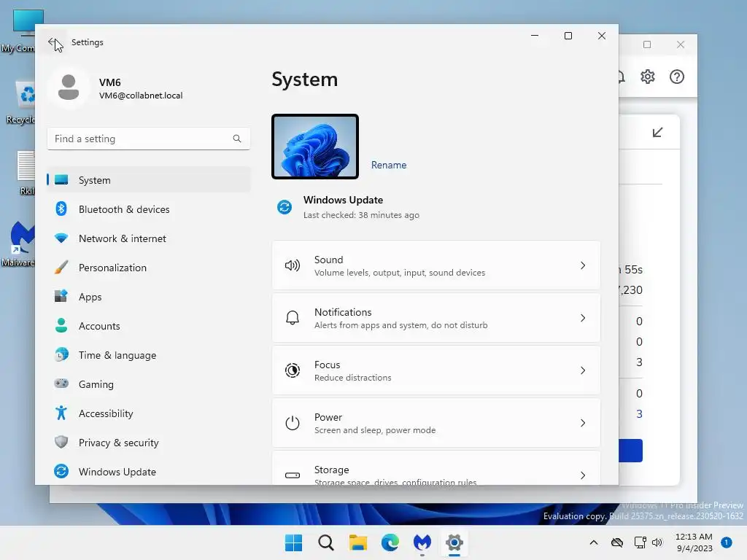Open the Sound settings card
Image resolution: width=747 pixels, height=560 pixels.
436,265
